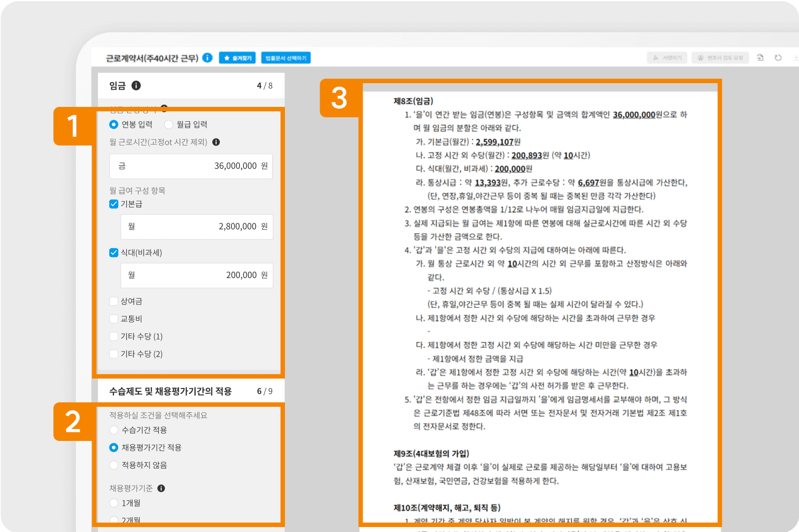799x532 pixels.
Task: Select the 1개월 radio option
Action: (114, 503)
